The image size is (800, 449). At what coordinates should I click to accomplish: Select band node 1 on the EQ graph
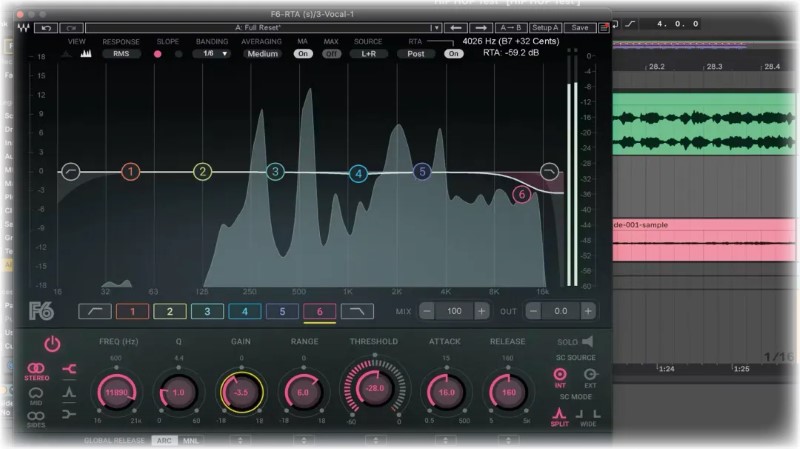tap(131, 171)
